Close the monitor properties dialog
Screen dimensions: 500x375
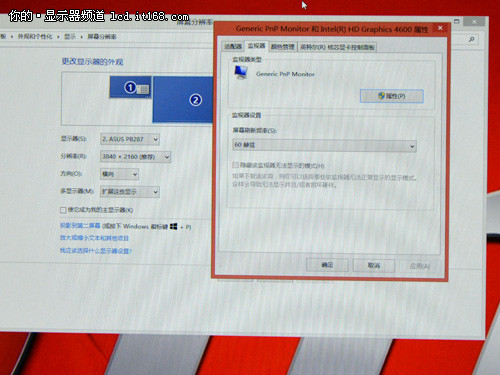440,28
